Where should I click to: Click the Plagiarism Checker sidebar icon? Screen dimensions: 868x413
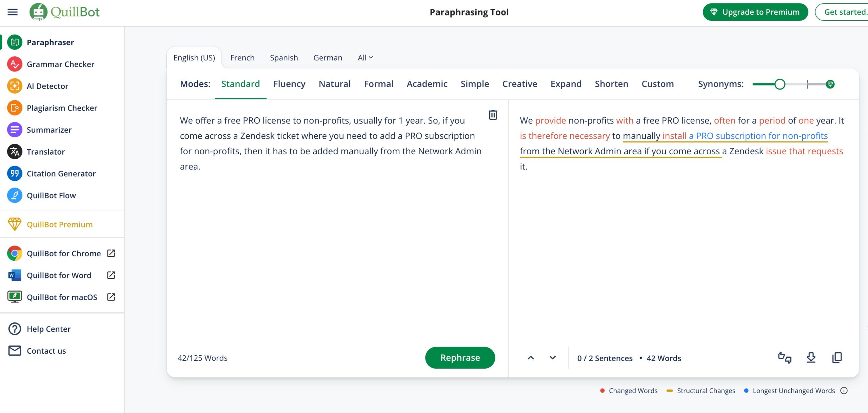coord(14,107)
